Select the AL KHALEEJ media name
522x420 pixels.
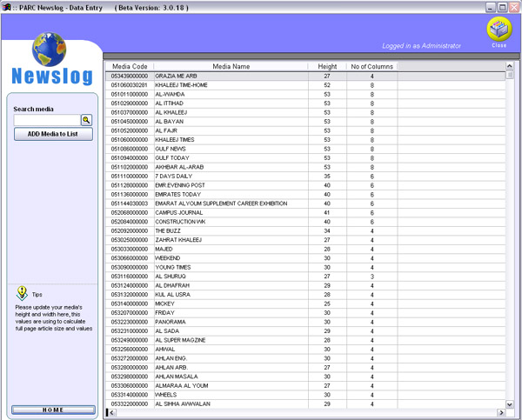click(x=171, y=112)
